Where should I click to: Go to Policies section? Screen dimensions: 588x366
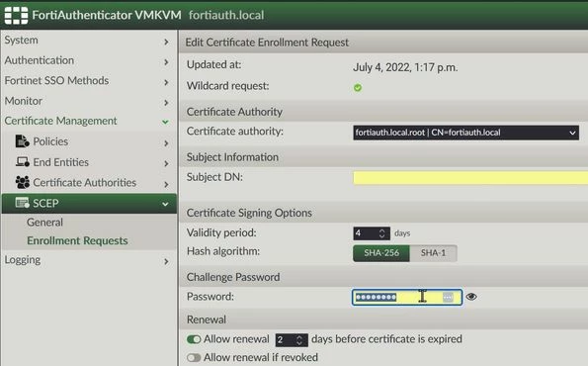[50, 141]
